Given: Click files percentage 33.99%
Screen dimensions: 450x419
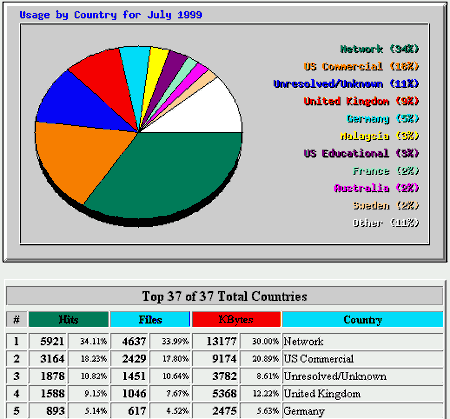Looking at the screenshot, I should coord(175,341).
